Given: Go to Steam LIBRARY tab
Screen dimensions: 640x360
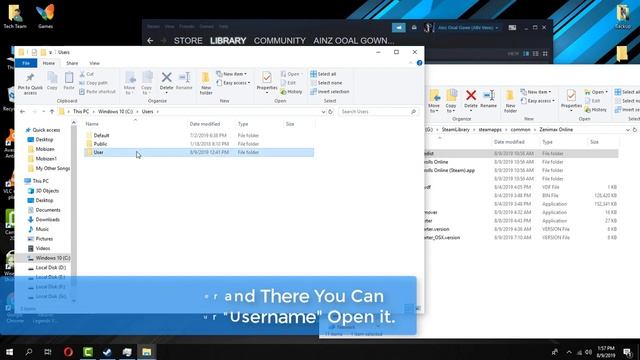Looking at the screenshot, I should (x=228, y=41).
